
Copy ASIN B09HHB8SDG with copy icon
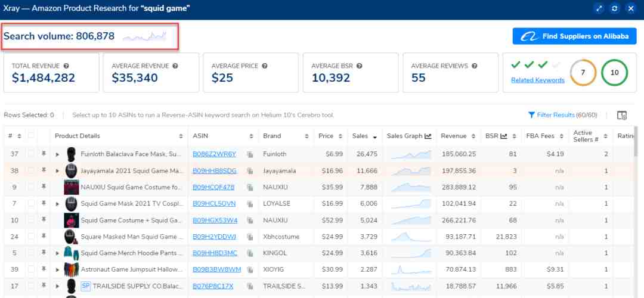click(x=250, y=171)
